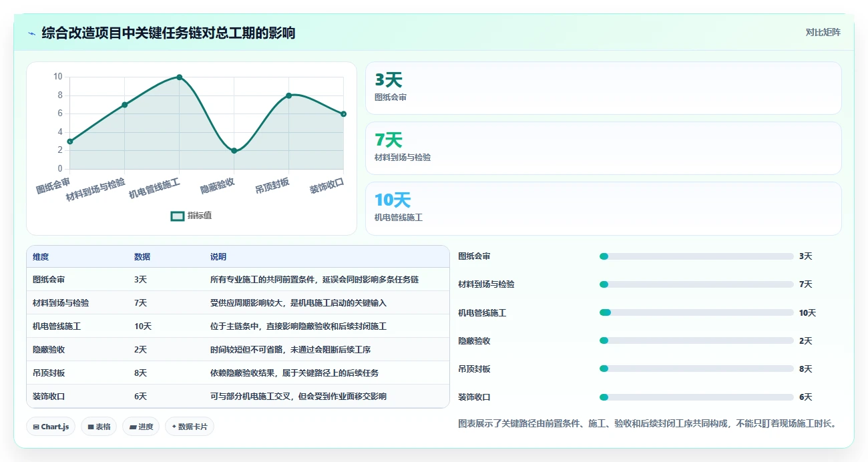Select the 3天 图纸会审 data card

click(604, 88)
